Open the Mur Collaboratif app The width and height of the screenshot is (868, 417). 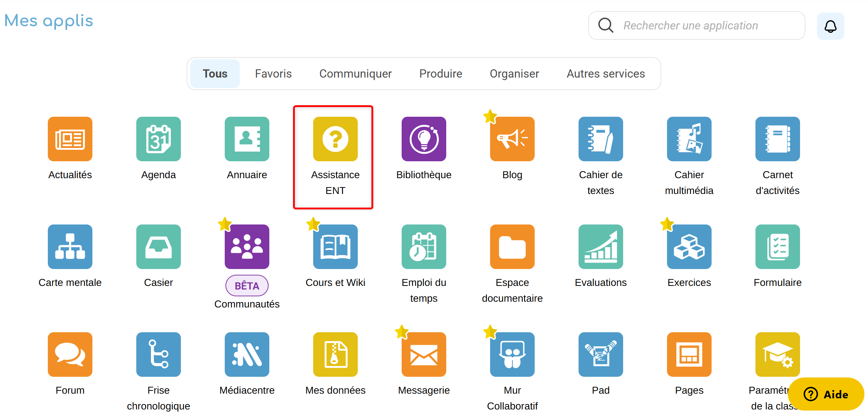point(512,355)
